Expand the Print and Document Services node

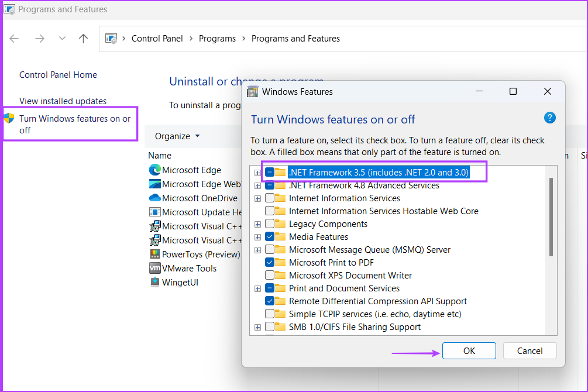257,288
